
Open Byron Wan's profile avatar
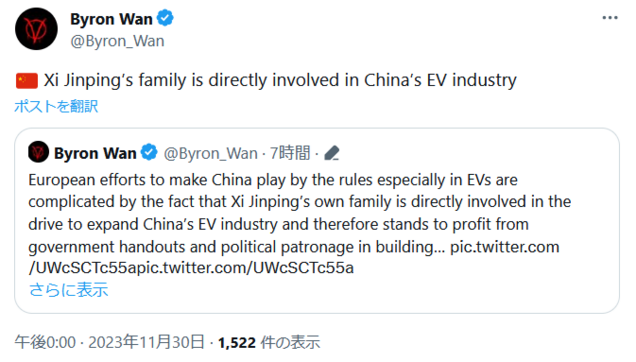click(x=37, y=29)
